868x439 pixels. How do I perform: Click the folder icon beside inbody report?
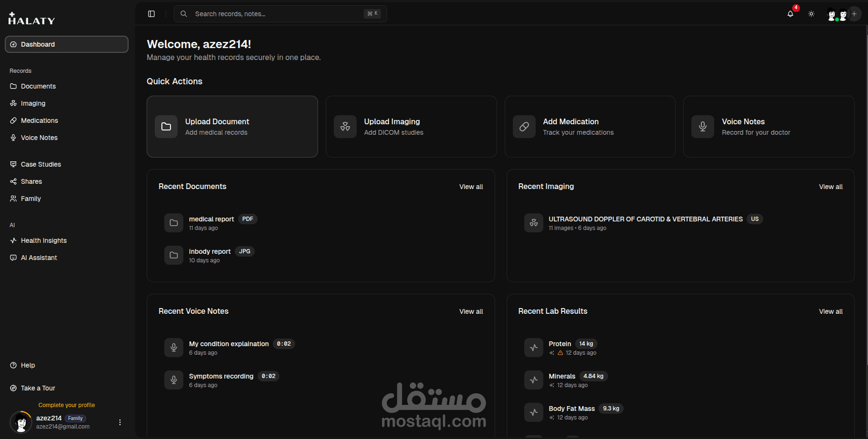pos(174,255)
